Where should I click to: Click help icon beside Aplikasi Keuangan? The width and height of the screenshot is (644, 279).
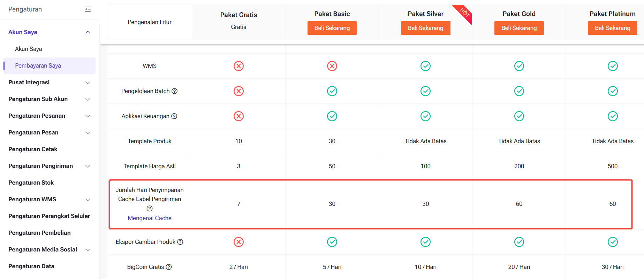[x=174, y=116]
